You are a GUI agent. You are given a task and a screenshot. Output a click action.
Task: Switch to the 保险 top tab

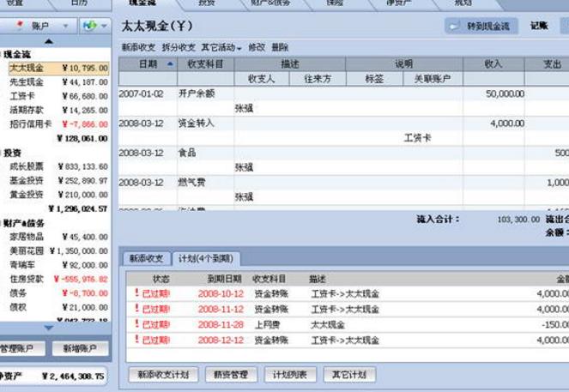(x=335, y=3)
